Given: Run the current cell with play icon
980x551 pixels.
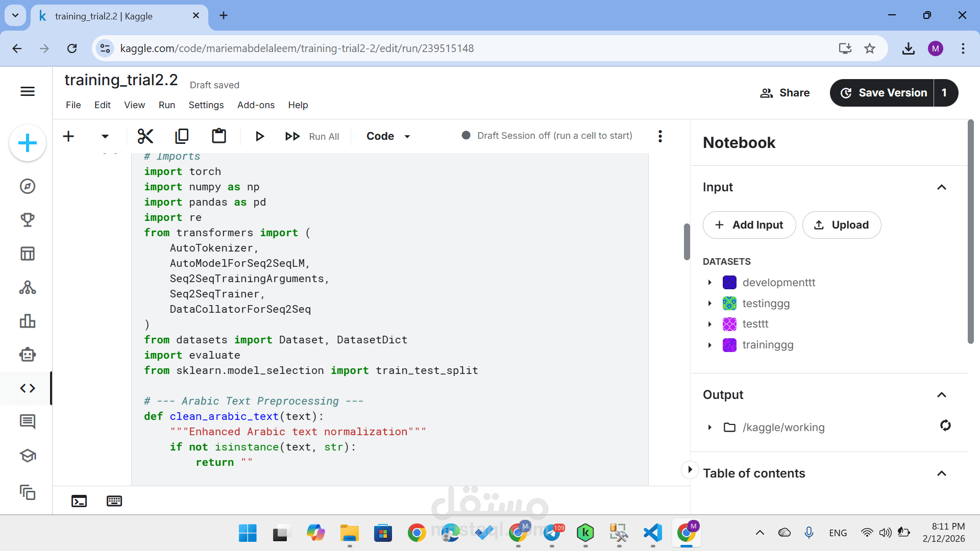Looking at the screenshot, I should [x=259, y=136].
